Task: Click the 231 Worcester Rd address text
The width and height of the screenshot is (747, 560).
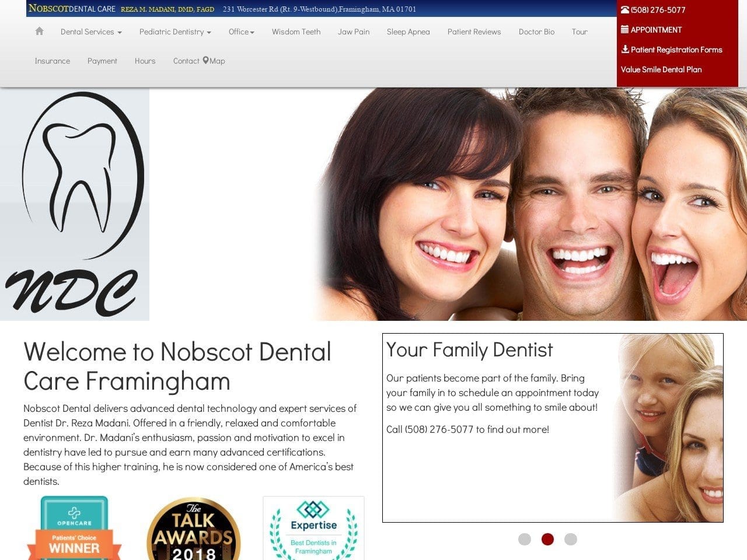Action: coord(319,9)
